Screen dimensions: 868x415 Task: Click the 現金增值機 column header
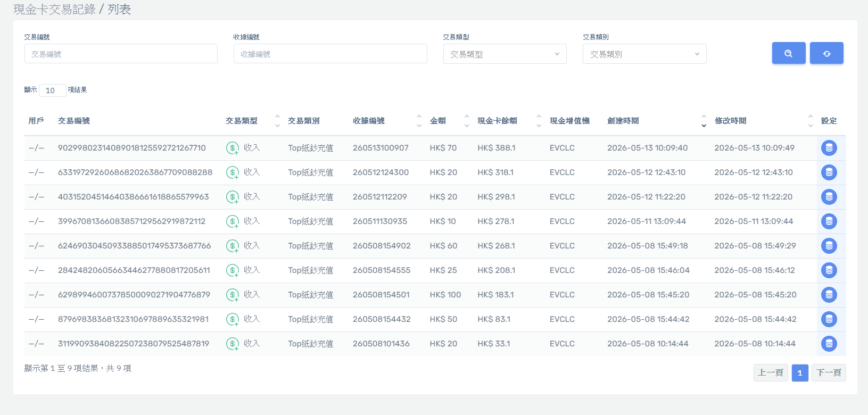tap(569, 121)
